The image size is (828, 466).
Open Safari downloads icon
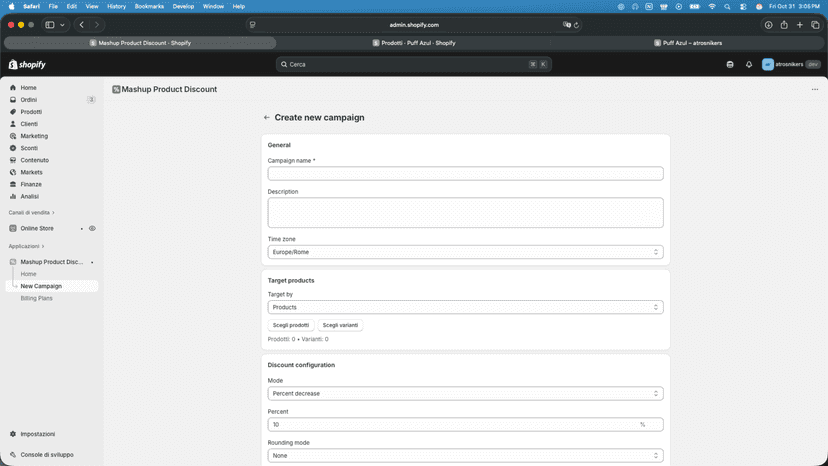click(x=768, y=25)
